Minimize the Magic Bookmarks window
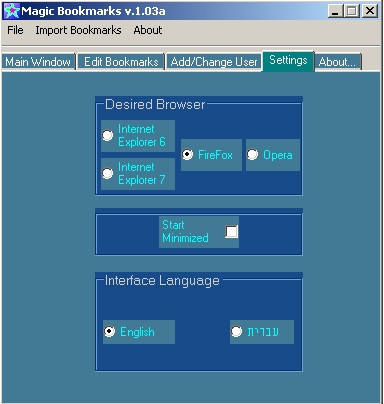384x404 pixels. (336, 11)
